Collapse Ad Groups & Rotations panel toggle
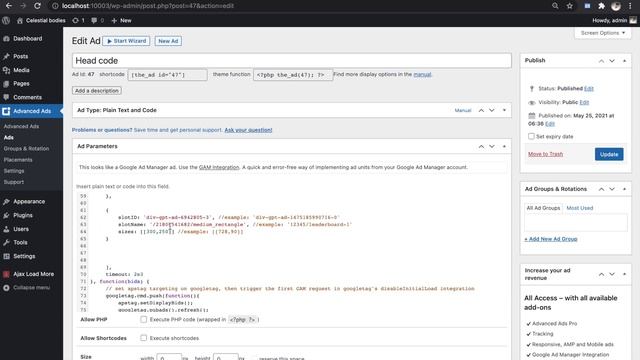 [624, 189]
